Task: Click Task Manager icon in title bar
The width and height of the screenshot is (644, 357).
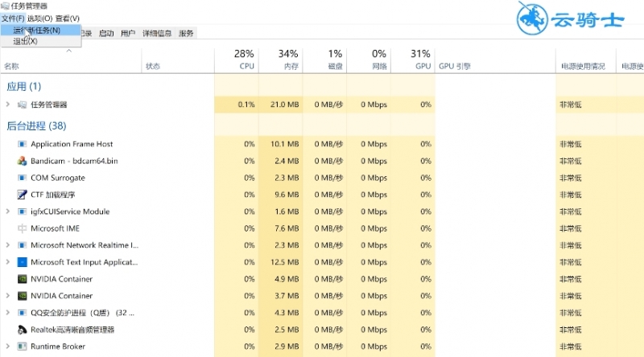Action: (x=5, y=6)
